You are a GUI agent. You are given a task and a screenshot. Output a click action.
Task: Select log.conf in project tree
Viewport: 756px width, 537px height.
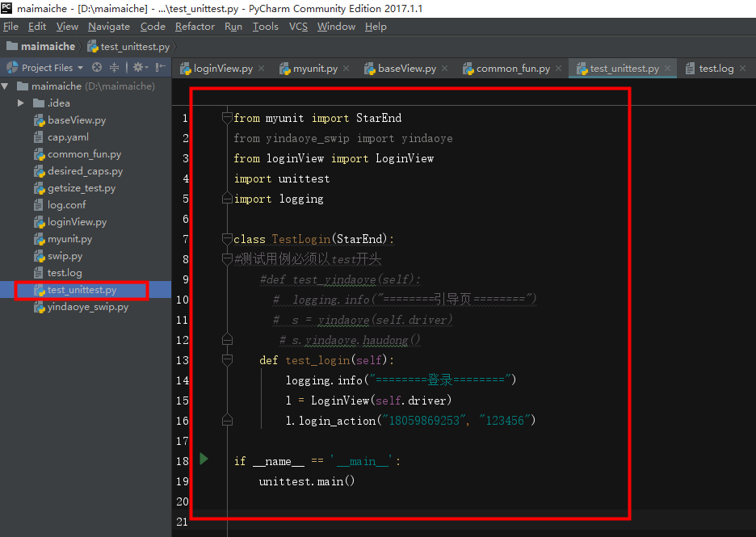(x=66, y=205)
